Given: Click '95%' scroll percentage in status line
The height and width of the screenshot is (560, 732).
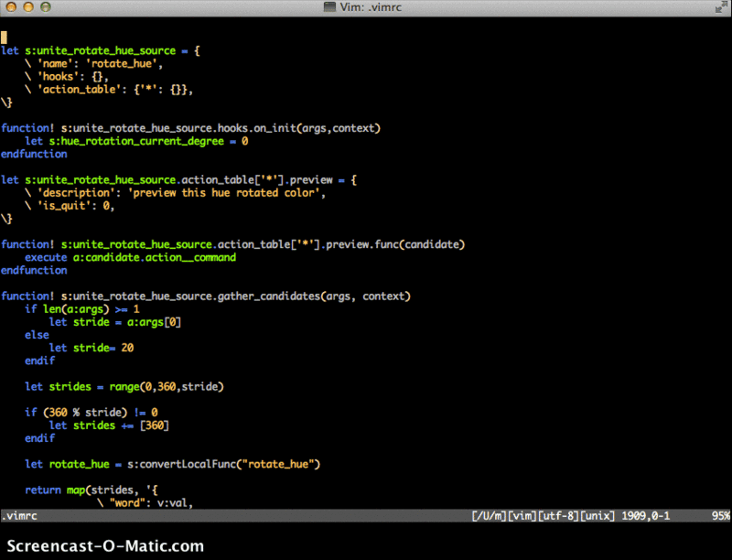Looking at the screenshot, I should [x=720, y=516].
